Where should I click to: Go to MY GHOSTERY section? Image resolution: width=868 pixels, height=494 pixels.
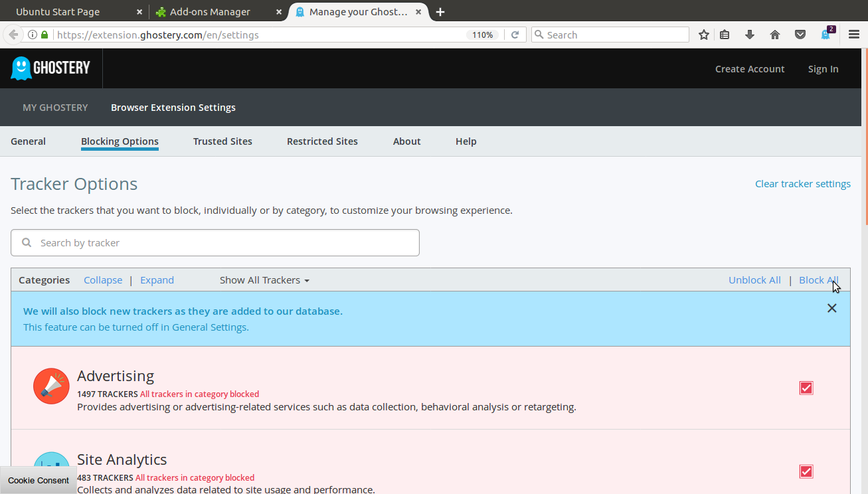55,108
